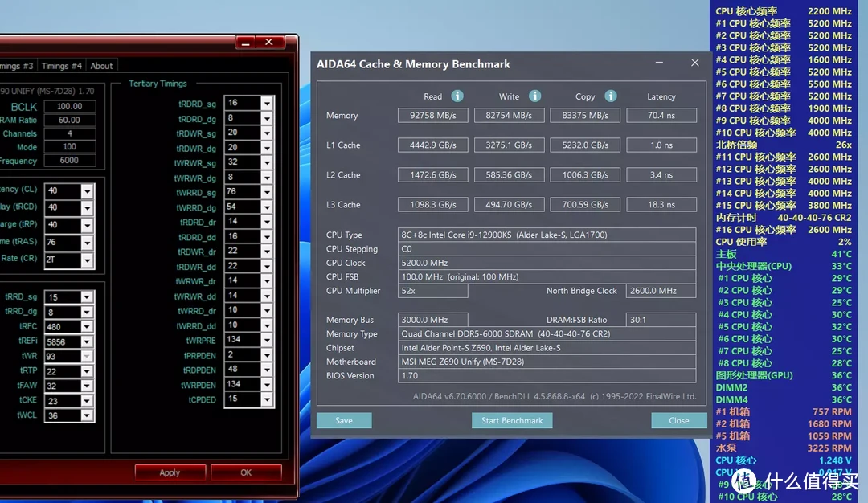868x503 pixels.
Task: Open the tRRD_sg 15 dropdown
Action: click(86, 297)
